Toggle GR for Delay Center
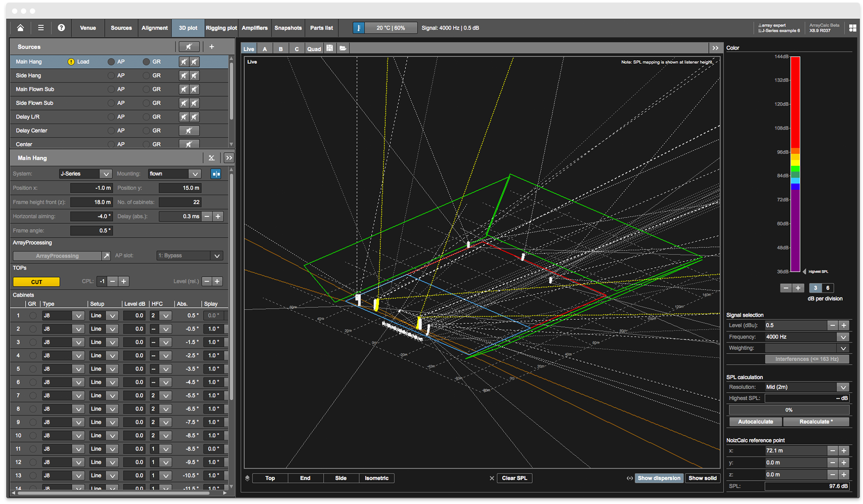863x504 pixels. tap(146, 131)
